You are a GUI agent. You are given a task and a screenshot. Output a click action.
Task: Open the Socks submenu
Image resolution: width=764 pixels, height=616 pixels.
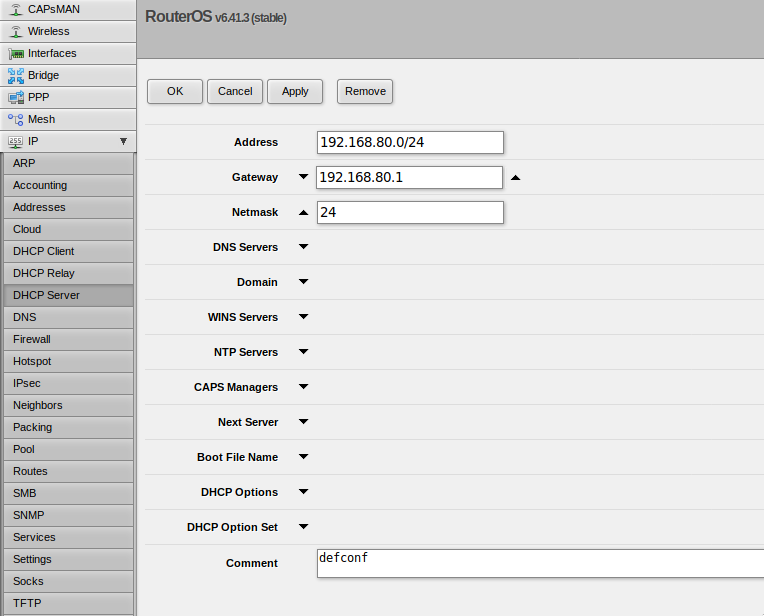[x=68, y=581]
